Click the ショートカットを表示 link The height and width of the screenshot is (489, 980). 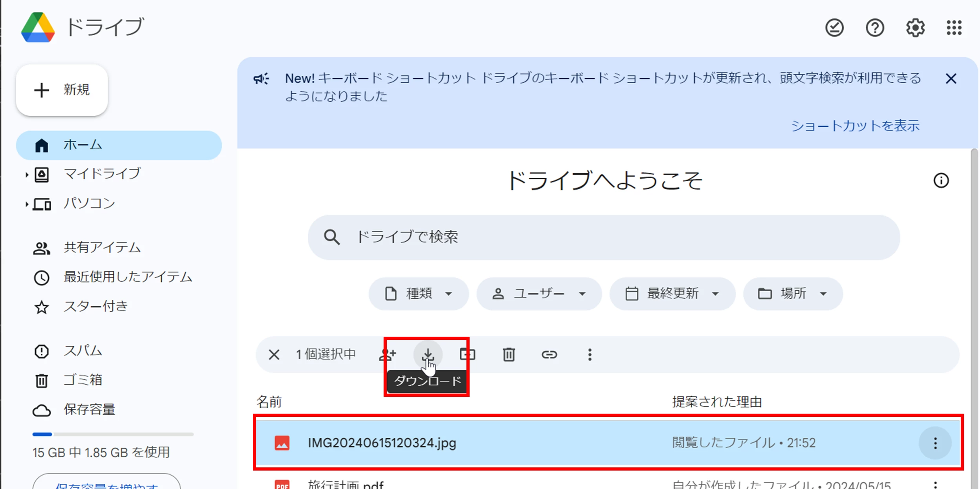(855, 126)
